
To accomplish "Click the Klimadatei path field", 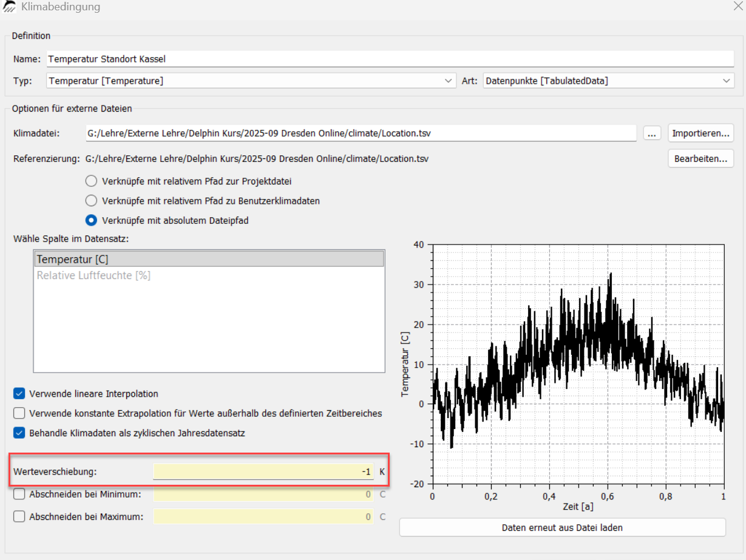I will [361, 133].
